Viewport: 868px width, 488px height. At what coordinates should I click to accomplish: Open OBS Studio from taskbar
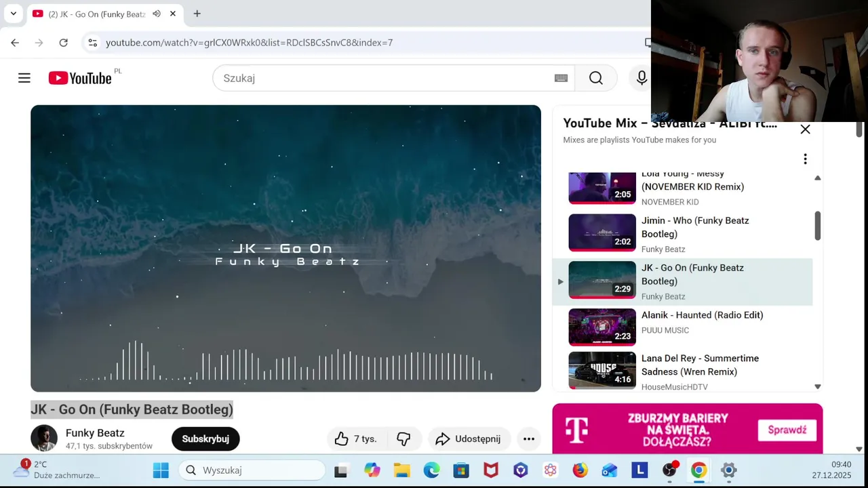coord(670,470)
